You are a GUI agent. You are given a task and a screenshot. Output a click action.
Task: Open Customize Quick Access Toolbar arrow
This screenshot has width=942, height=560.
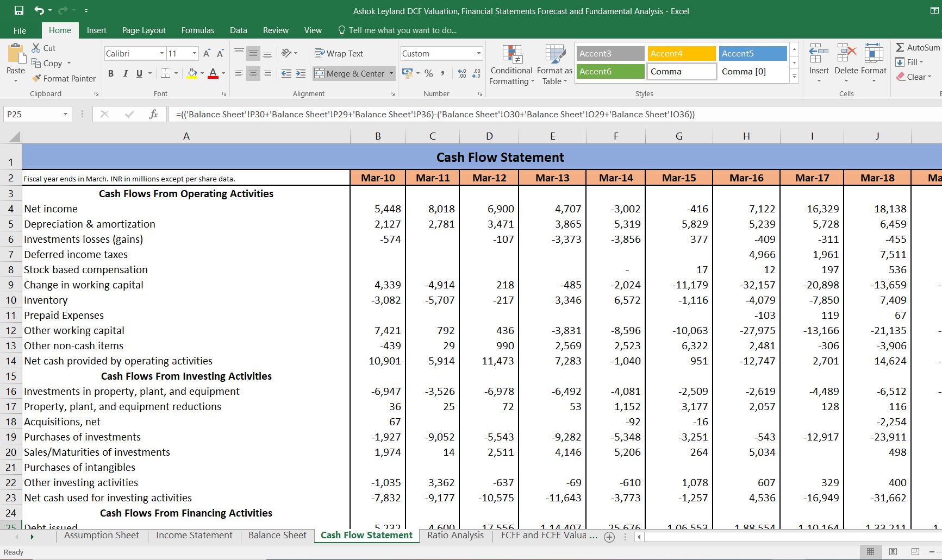click(86, 11)
